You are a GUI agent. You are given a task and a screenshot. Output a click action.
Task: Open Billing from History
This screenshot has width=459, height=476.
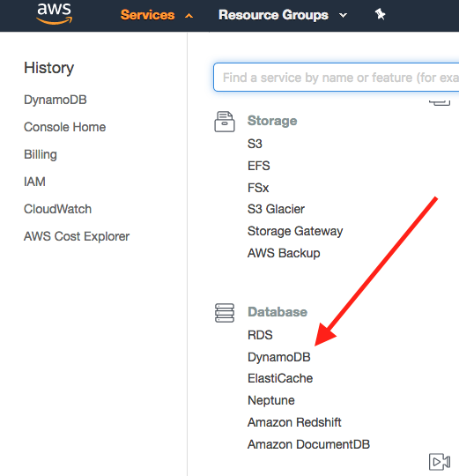coord(41,154)
